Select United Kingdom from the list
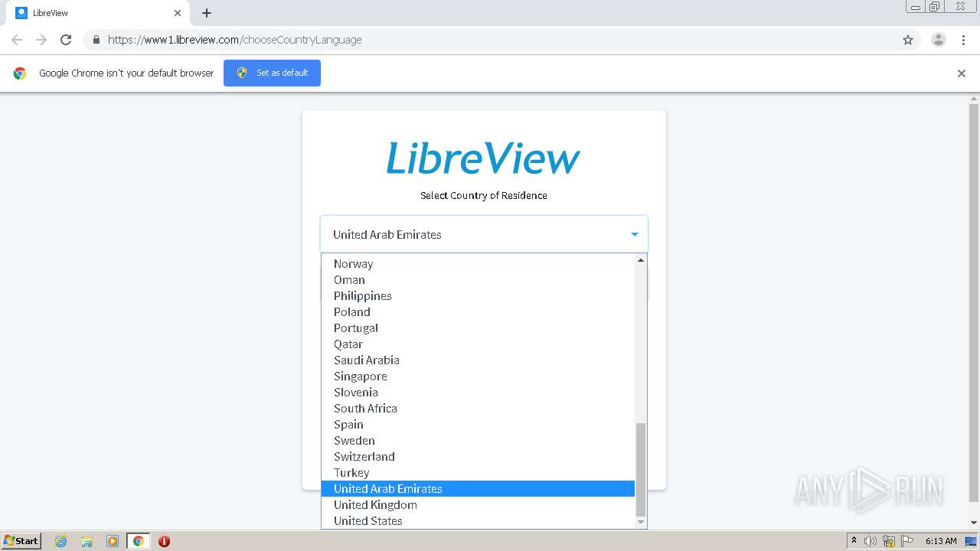This screenshot has height=551, width=980. point(478,505)
